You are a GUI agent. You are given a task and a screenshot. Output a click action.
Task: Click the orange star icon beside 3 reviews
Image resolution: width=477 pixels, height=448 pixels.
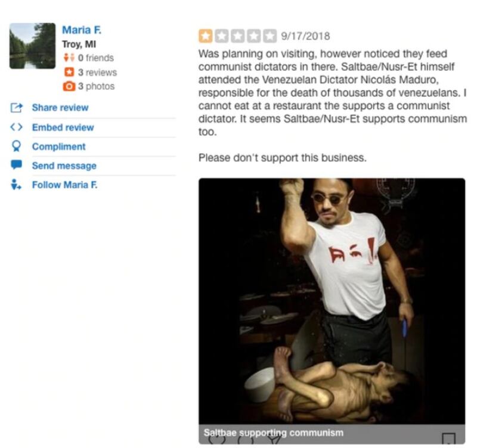69,72
